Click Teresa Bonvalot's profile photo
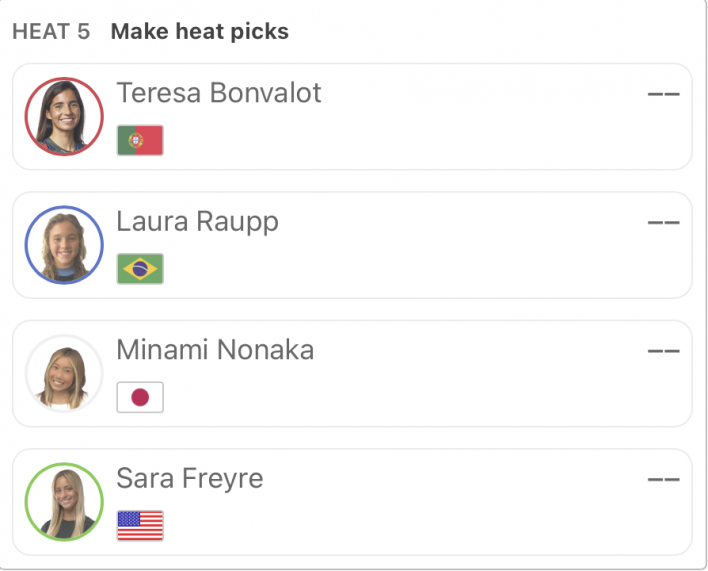Viewport: 708px width, 571px height. (x=64, y=116)
